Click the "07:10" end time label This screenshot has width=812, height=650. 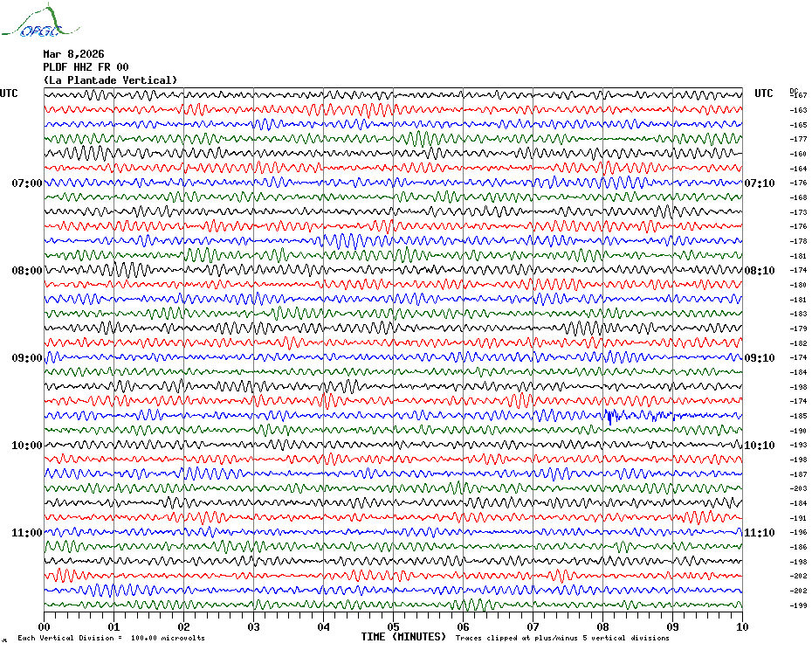coord(760,183)
